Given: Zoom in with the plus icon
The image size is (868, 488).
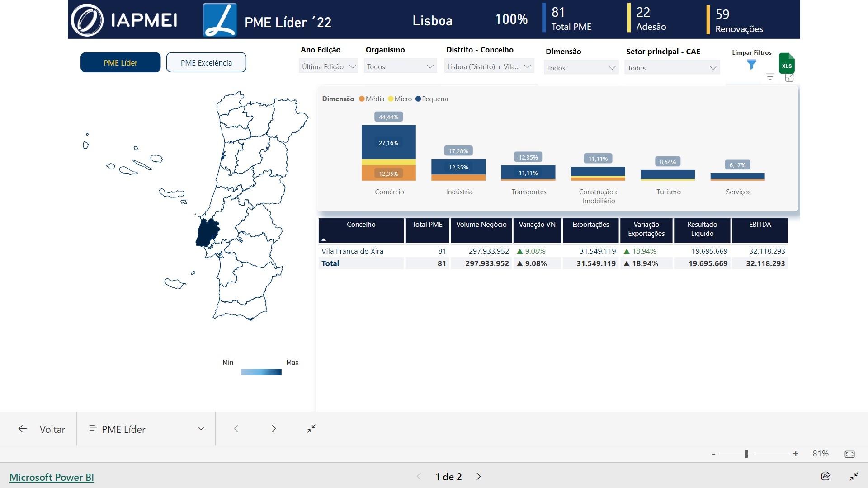Looking at the screenshot, I should tap(796, 454).
